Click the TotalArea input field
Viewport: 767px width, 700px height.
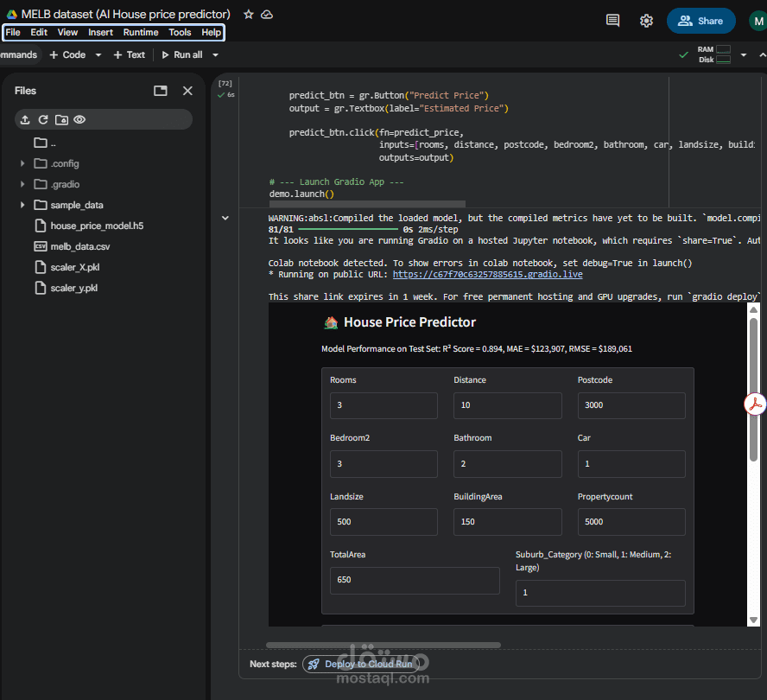tap(415, 580)
